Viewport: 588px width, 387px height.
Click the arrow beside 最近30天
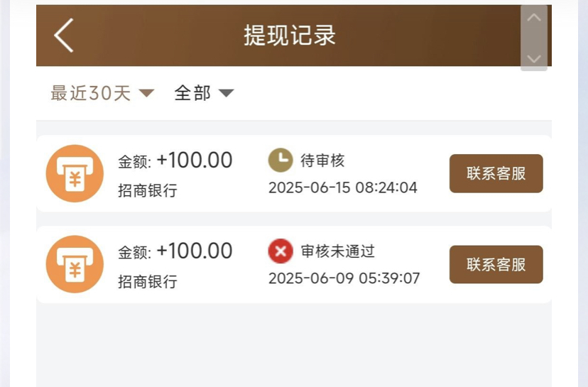pos(146,93)
